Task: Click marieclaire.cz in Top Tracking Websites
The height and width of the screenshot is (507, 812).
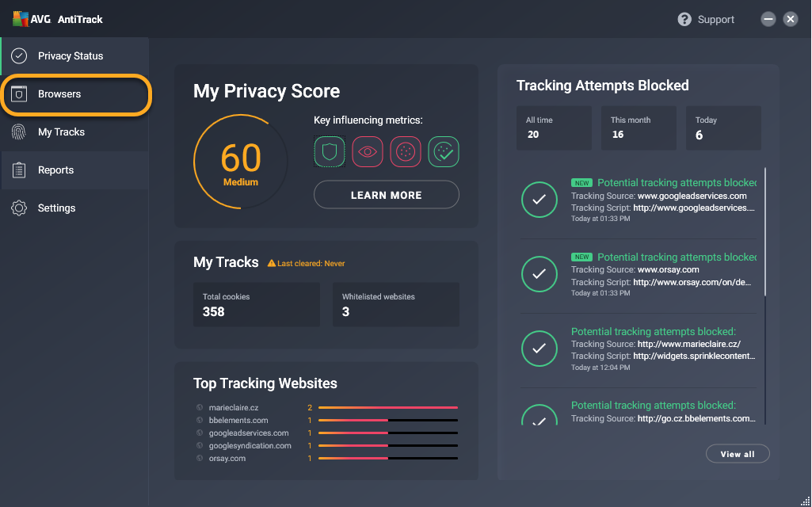Action: tap(234, 407)
